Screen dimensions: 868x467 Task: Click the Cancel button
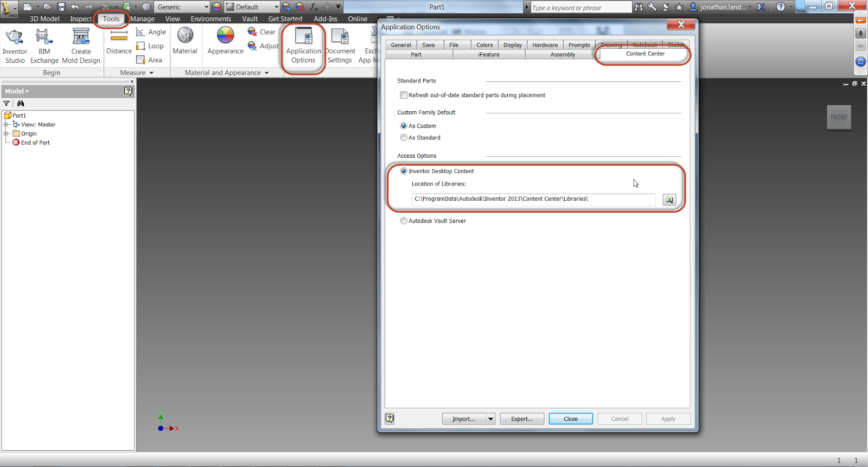[620, 419]
